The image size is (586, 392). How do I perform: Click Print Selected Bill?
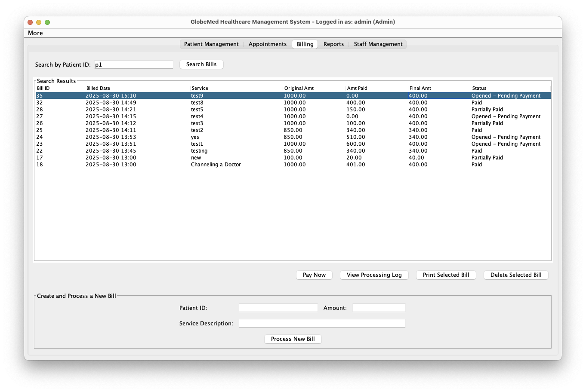click(446, 275)
